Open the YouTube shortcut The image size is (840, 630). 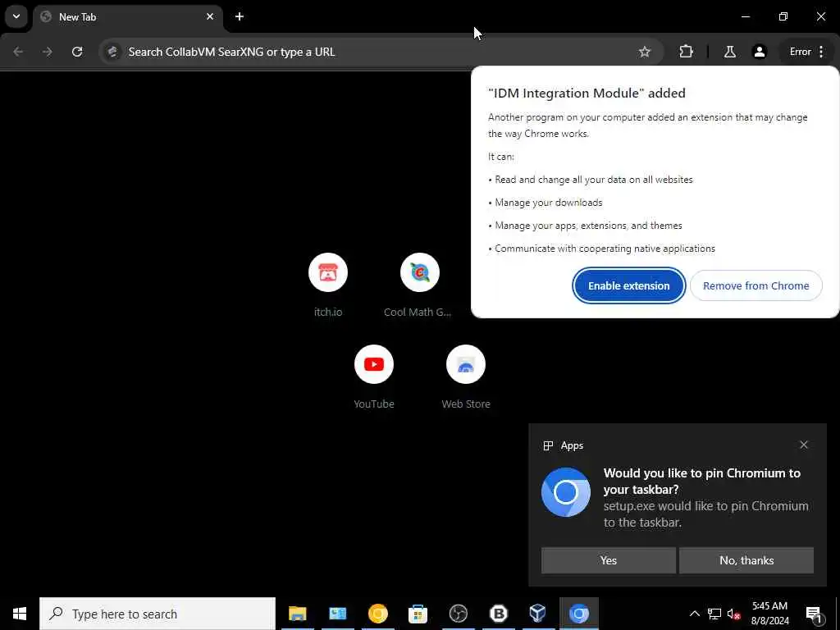374,377
